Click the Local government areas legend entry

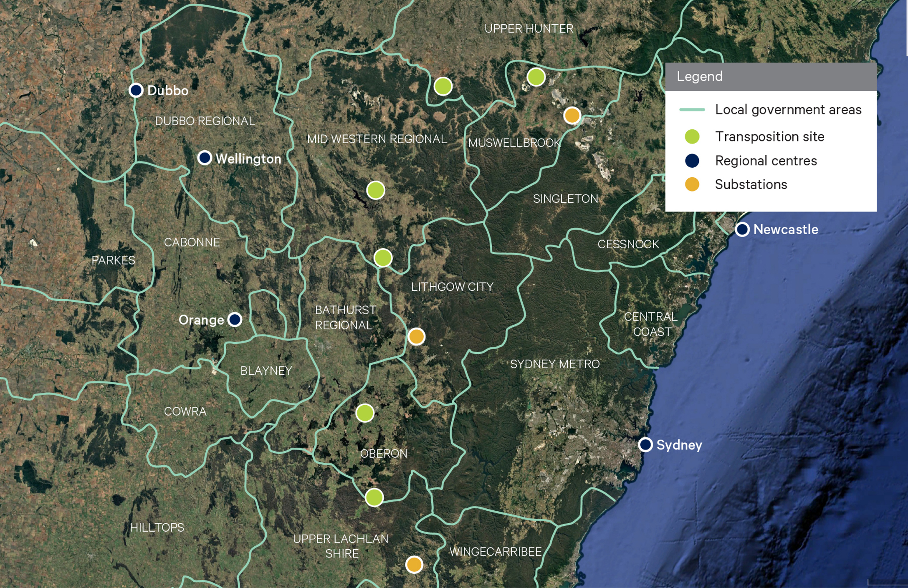coord(788,110)
